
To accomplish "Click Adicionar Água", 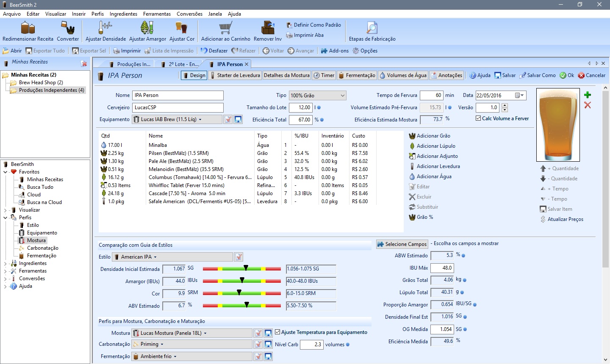I will 430,176.
